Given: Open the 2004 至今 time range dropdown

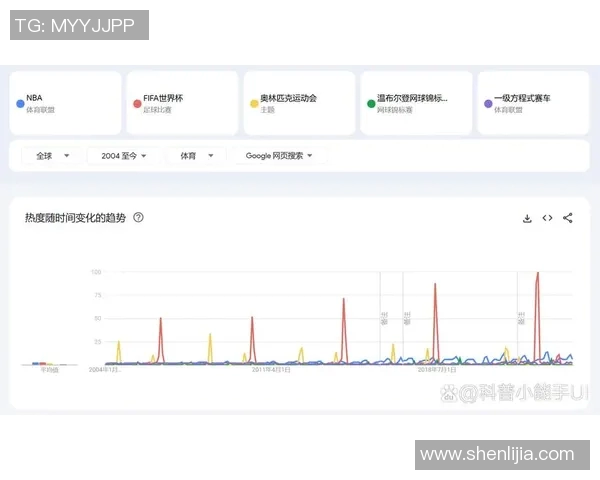Looking at the screenshot, I should (123, 156).
